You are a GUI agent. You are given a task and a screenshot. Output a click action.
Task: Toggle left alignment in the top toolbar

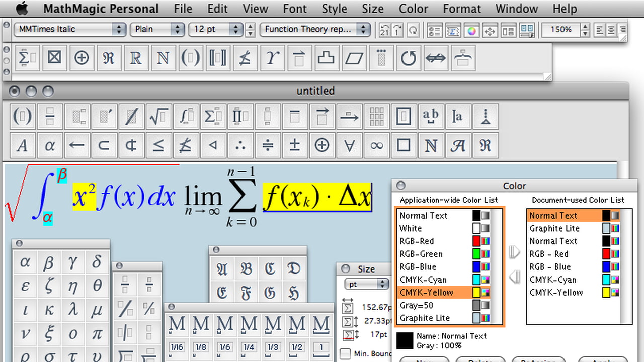pos(599,30)
